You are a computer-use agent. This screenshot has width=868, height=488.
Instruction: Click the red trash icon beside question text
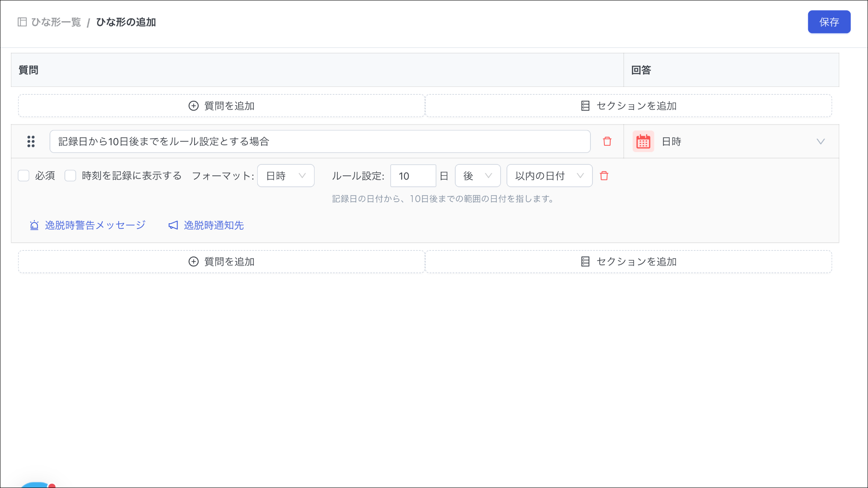[x=607, y=141]
